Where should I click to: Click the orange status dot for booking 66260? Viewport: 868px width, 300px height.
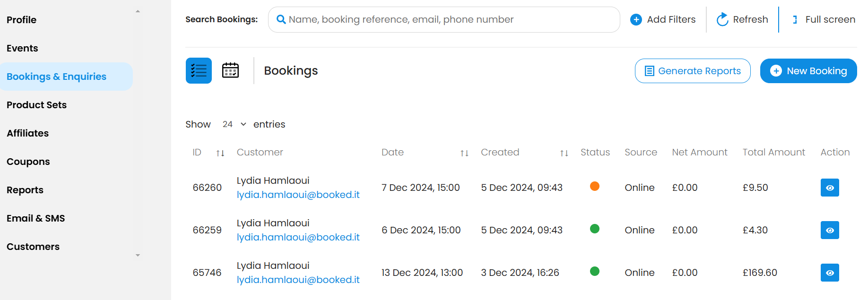click(x=595, y=186)
